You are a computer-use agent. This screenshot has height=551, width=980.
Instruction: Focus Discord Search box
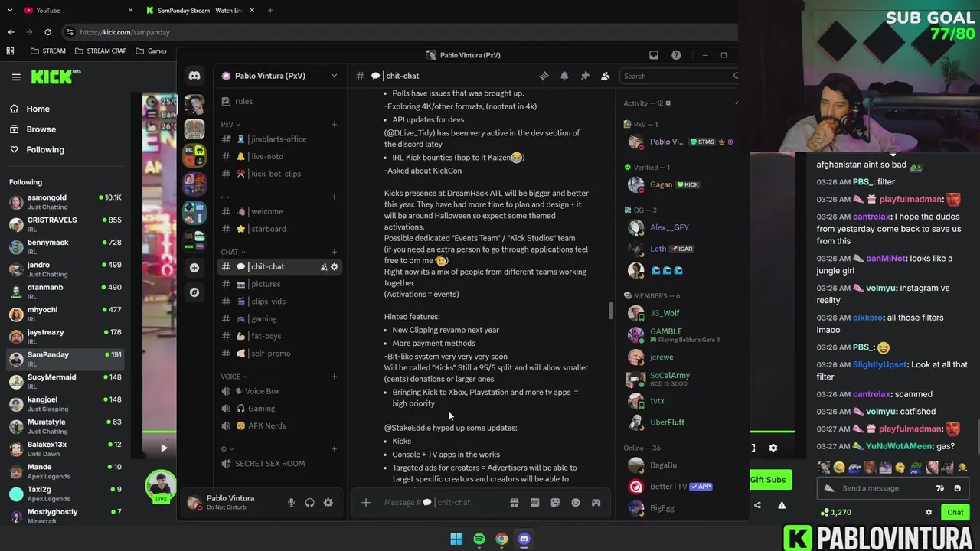click(x=678, y=76)
